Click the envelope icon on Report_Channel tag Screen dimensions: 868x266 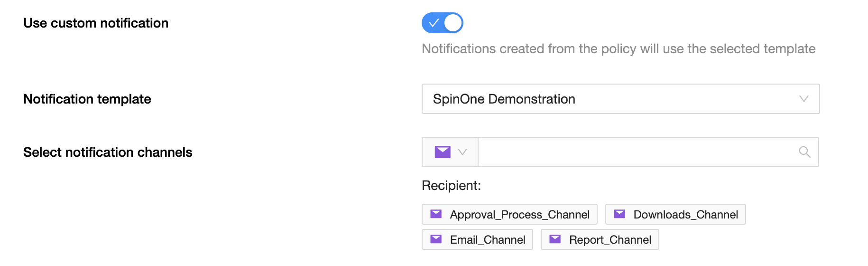click(x=555, y=239)
